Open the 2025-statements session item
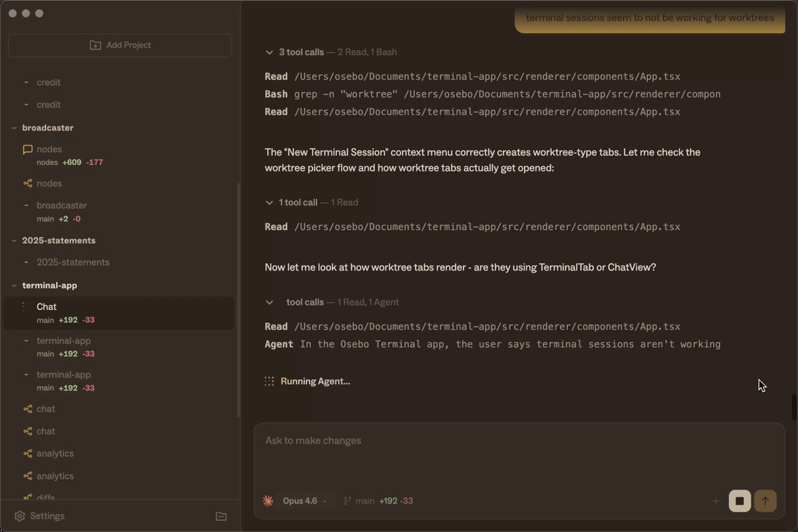This screenshot has width=798, height=532. [119, 262]
